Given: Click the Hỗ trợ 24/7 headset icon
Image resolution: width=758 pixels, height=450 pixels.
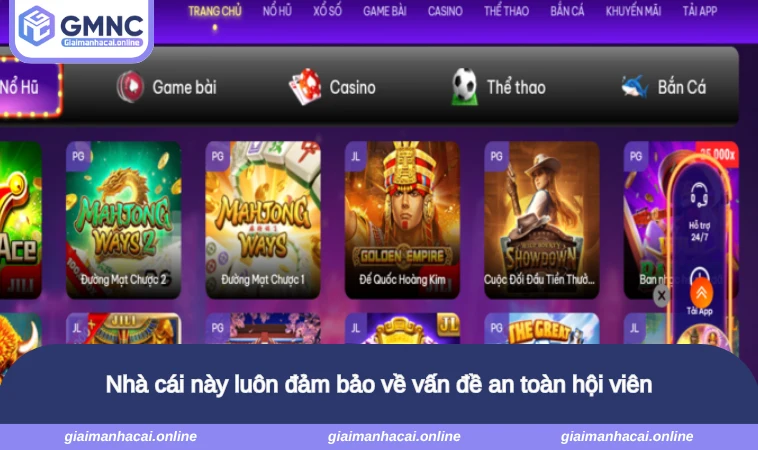Looking at the screenshot, I should pos(699,195).
